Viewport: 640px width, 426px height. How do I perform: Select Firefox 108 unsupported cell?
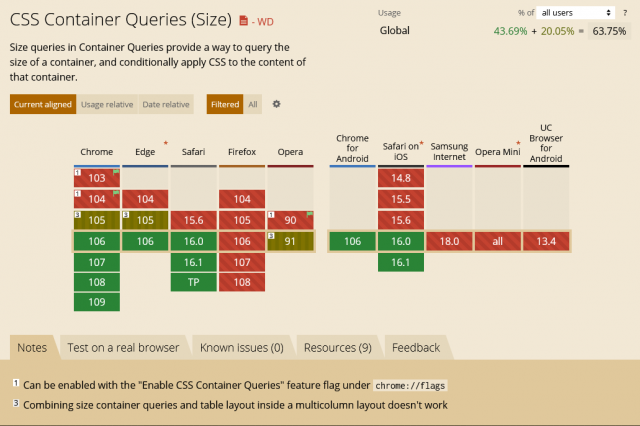click(x=242, y=282)
